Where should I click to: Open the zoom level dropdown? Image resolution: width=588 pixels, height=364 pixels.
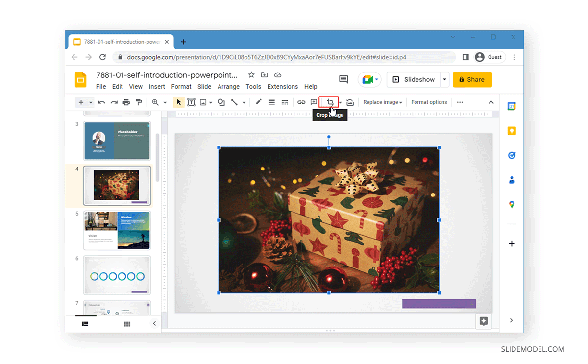(x=164, y=102)
